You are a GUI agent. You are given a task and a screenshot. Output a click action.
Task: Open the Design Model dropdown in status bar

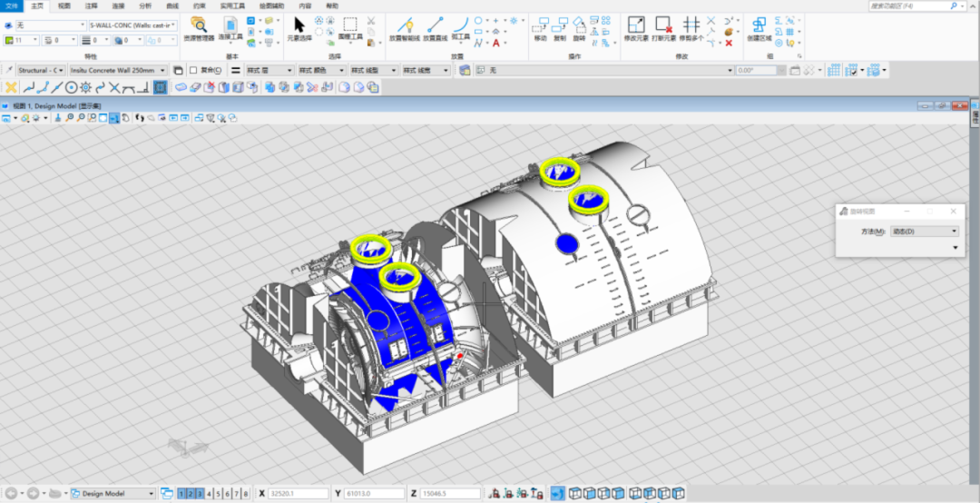tap(113, 494)
